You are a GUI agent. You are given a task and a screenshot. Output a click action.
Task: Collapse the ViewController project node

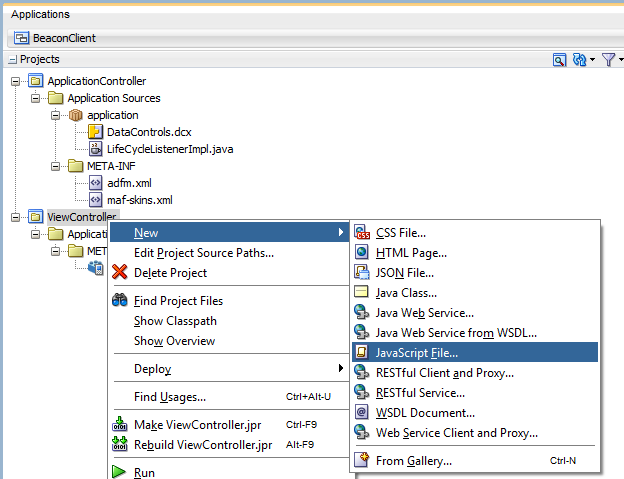point(16,217)
